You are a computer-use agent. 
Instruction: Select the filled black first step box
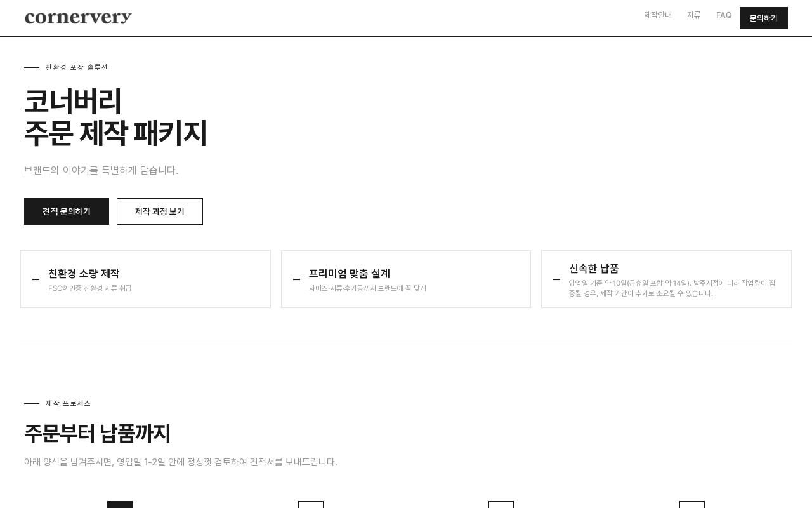coord(120,504)
